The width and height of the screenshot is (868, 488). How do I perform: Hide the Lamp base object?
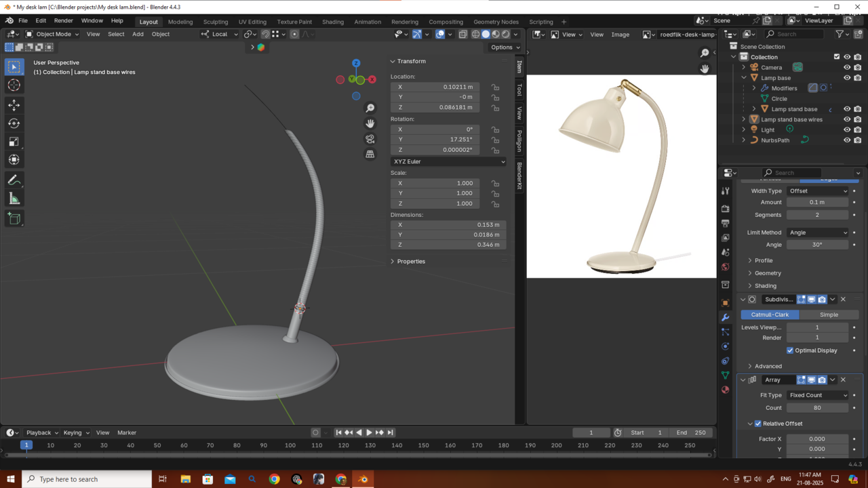(846, 78)
